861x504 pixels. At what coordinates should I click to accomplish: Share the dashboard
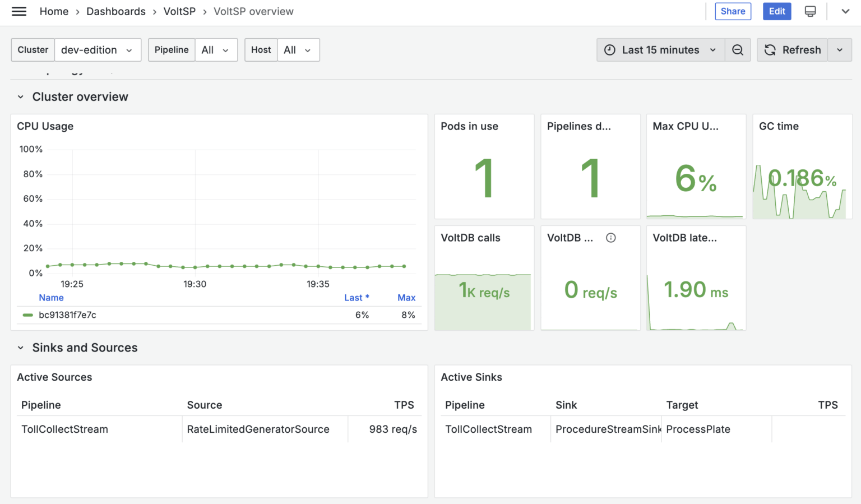pyautogui.click(x=733, y=11)
